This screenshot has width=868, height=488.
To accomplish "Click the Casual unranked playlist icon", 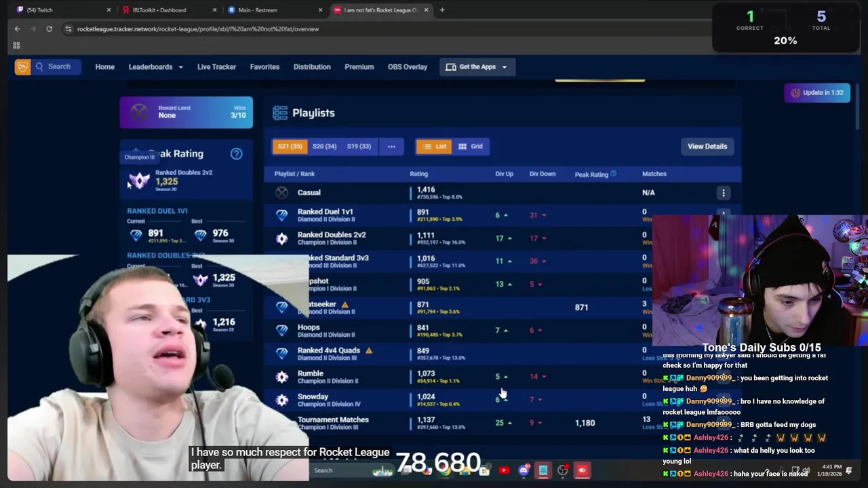I will click(x=281, y=192).
